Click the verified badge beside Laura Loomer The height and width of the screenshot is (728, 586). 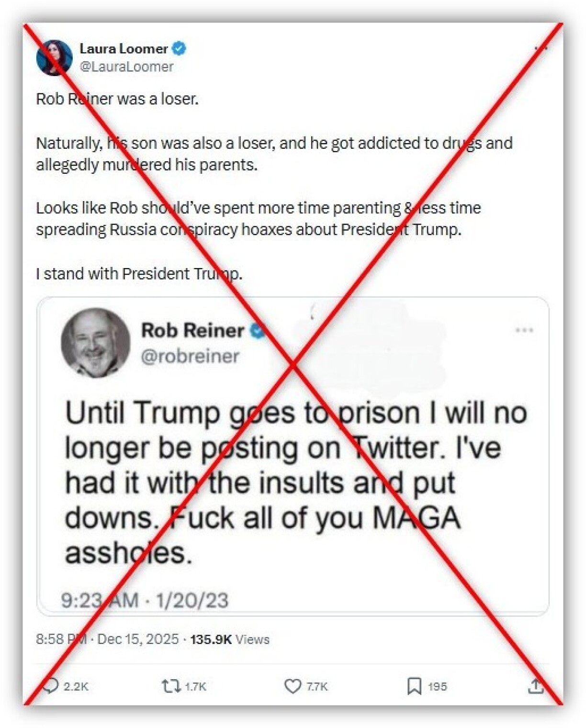pyautogui.click(x=180, y=48)
